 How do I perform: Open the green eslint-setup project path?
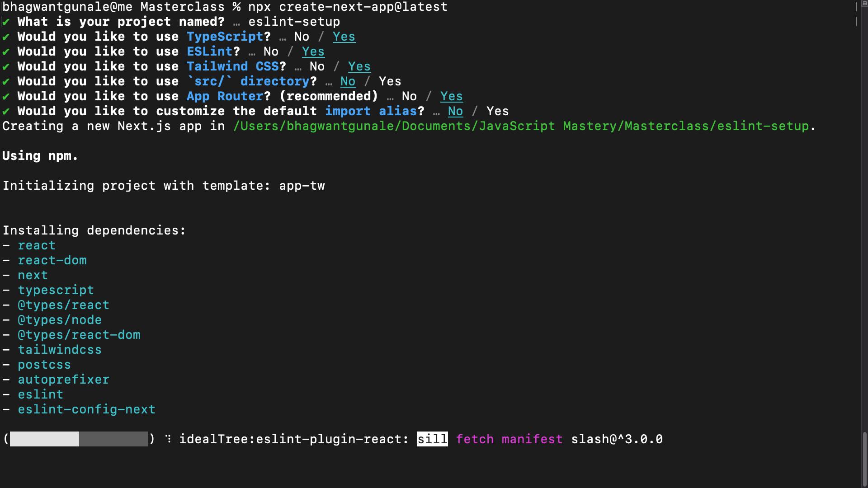[x=521, y=126]
